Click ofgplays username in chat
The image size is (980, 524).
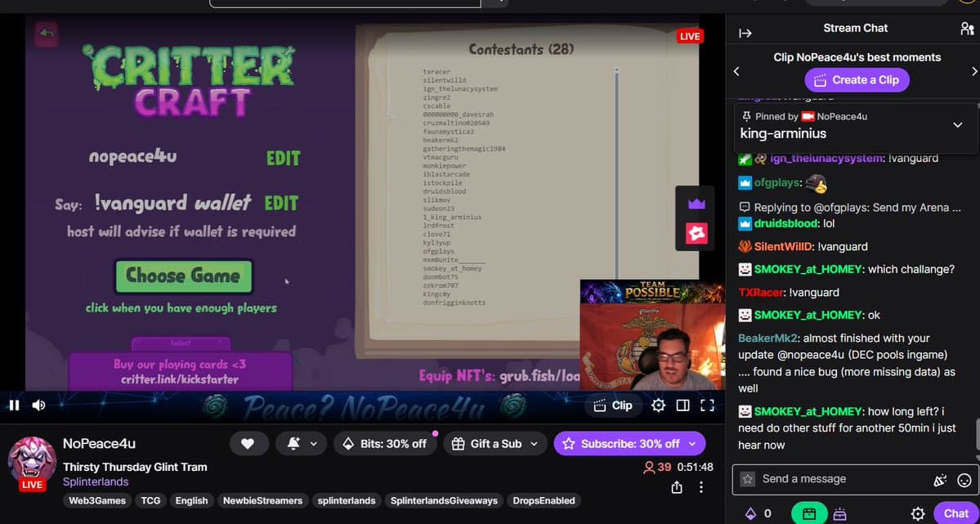click(x=777, y=182)
